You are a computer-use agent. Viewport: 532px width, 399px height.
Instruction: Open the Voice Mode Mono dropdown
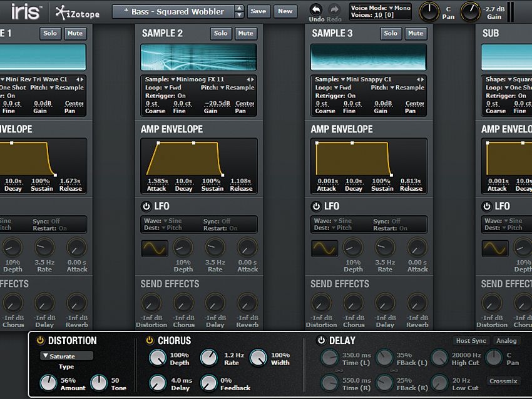[399, 8]
